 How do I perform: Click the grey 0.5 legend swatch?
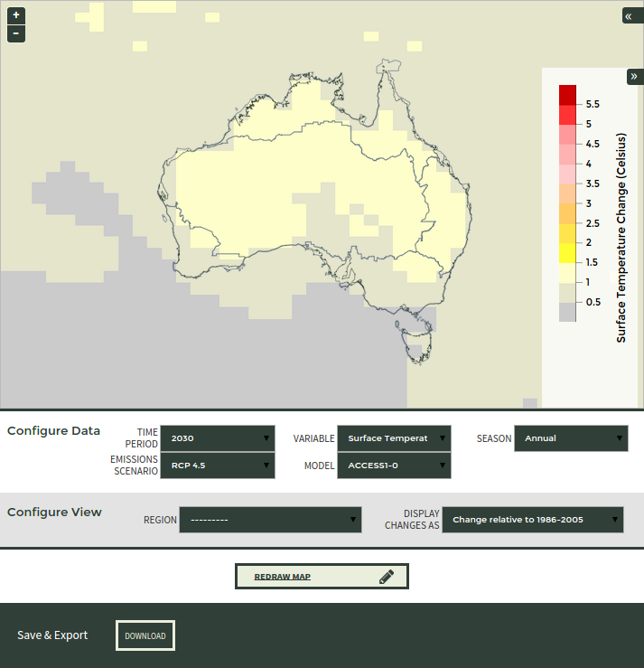567,312
